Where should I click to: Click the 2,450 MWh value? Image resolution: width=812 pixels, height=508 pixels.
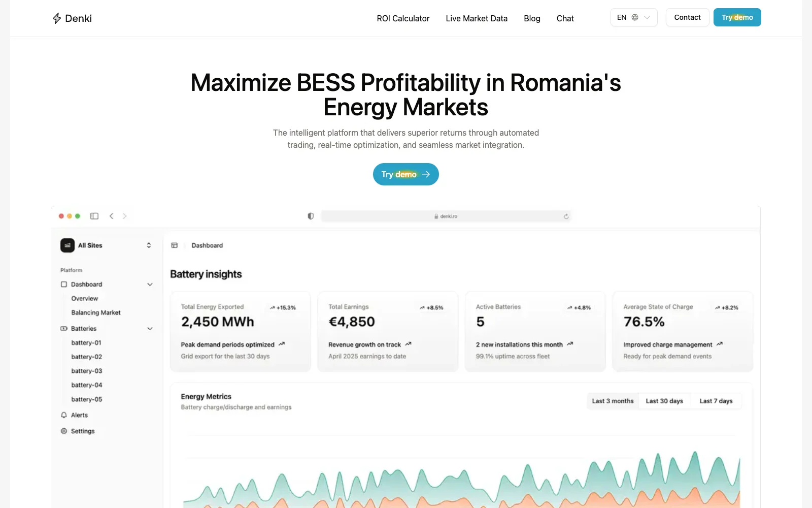coord(218,322)
